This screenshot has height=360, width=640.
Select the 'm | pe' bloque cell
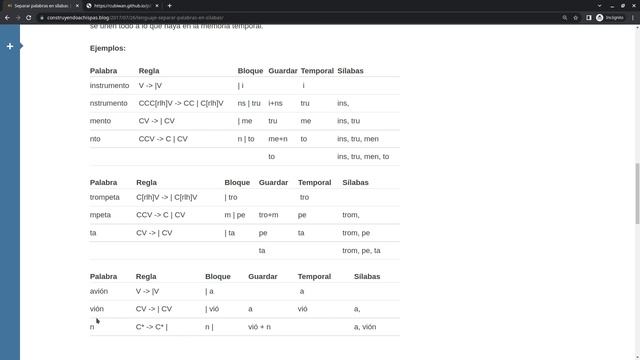point(235,215)
